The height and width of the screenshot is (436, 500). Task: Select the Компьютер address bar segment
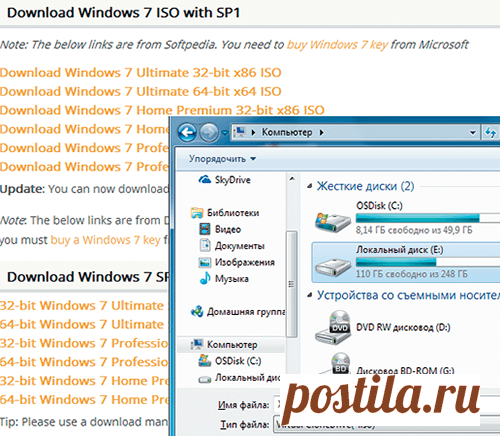coord(287,132)
